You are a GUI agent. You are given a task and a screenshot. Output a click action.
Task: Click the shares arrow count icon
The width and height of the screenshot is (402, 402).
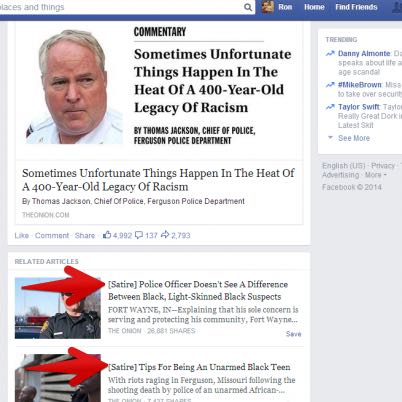coord(165,235)
